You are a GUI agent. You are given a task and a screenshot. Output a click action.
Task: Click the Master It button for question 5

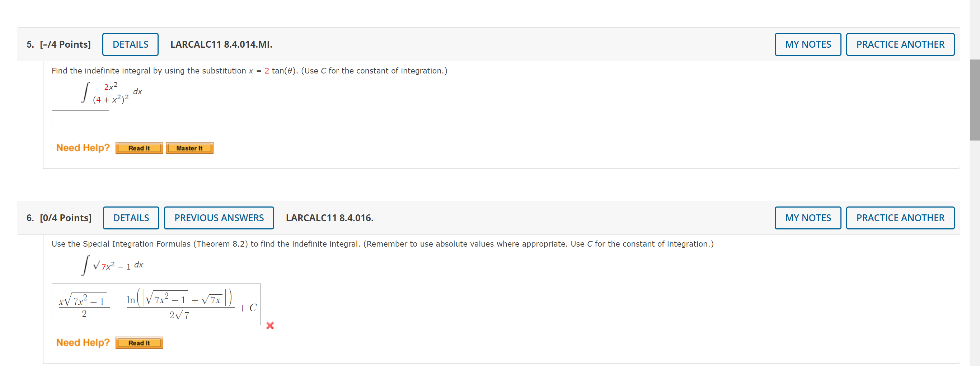(x=189, y=148)
